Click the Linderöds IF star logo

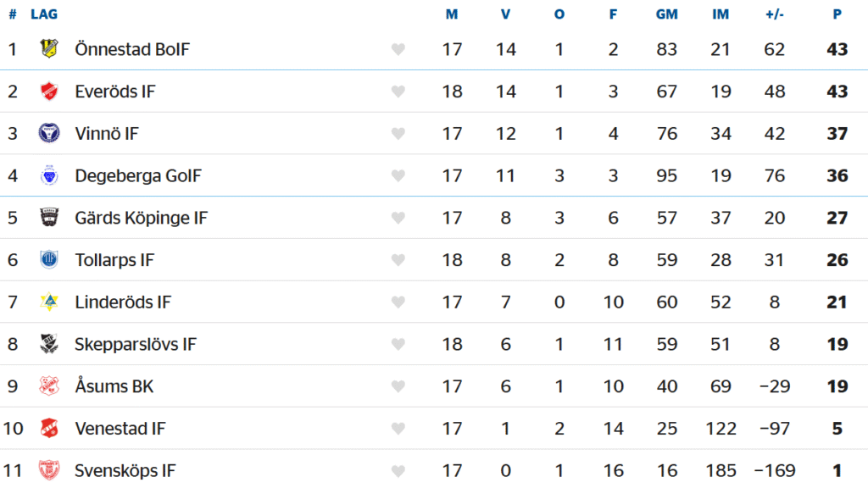(49, 302)
